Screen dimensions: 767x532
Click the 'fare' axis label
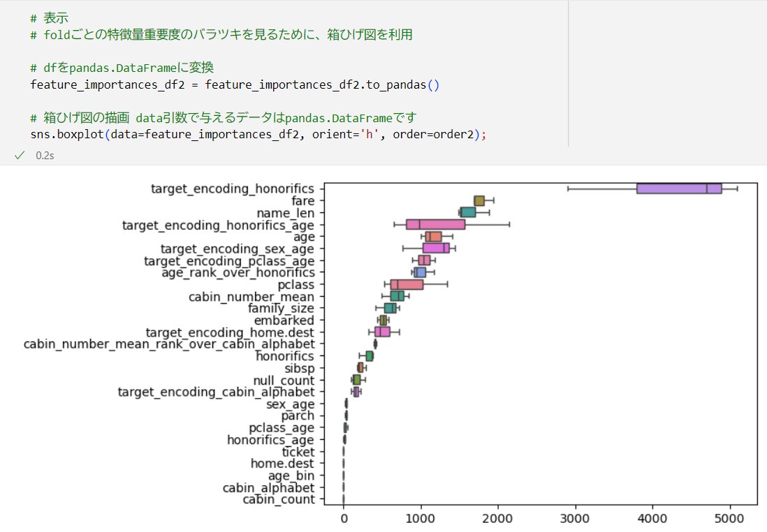click(x=302, y=201)
